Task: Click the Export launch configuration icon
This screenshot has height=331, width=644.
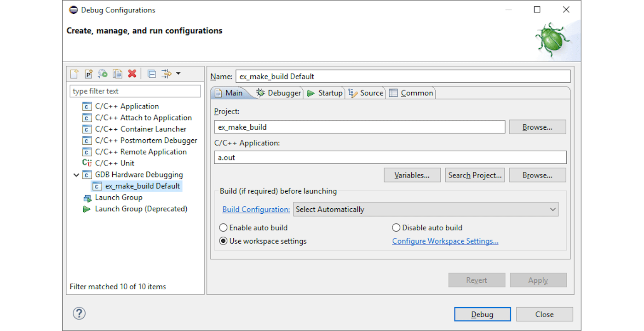Action: (103, 74)
